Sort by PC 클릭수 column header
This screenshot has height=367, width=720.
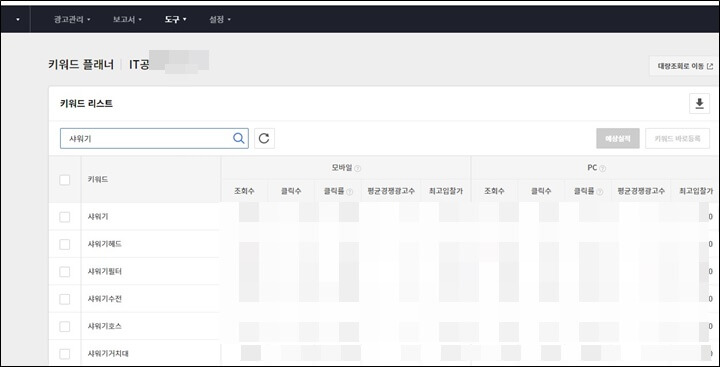tap(541, 192)
